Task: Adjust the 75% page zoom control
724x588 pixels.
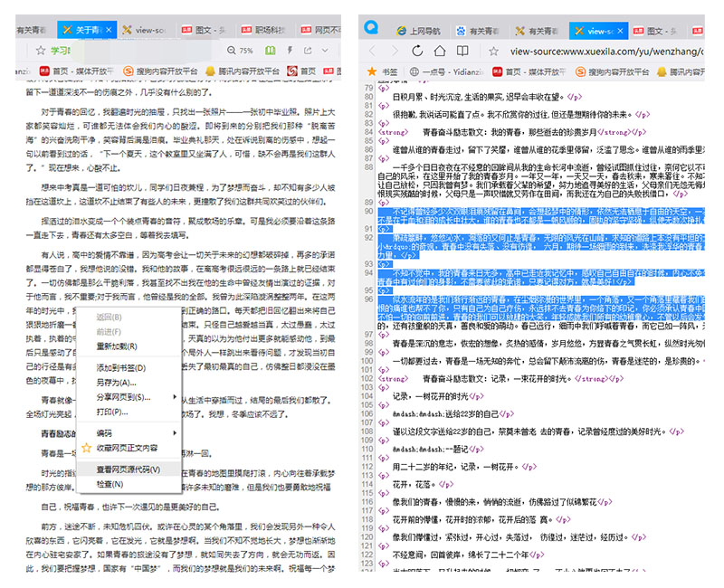Action: tap(244, 49)
